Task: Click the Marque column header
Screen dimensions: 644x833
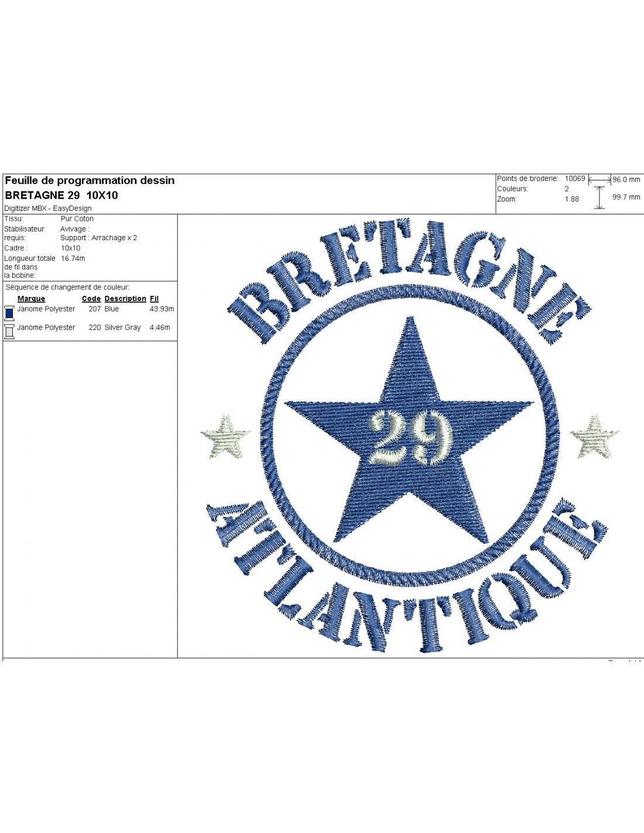Action: 31,299
